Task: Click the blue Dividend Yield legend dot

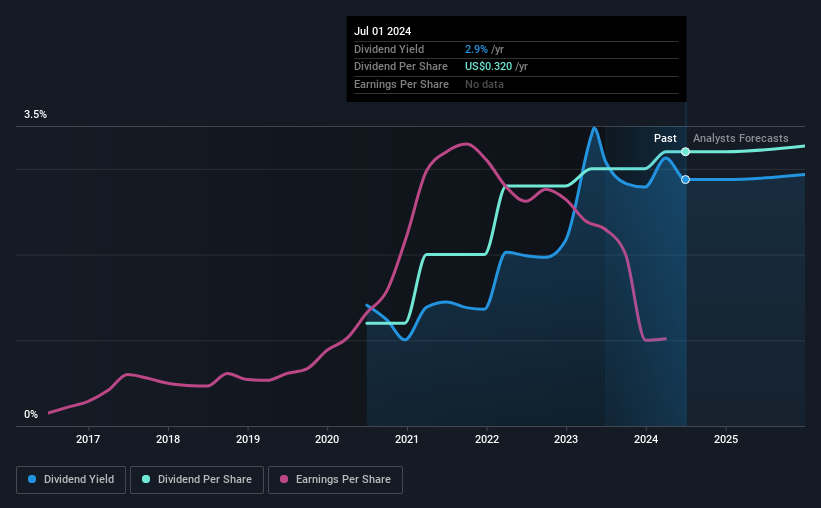Action: [32, 479]
